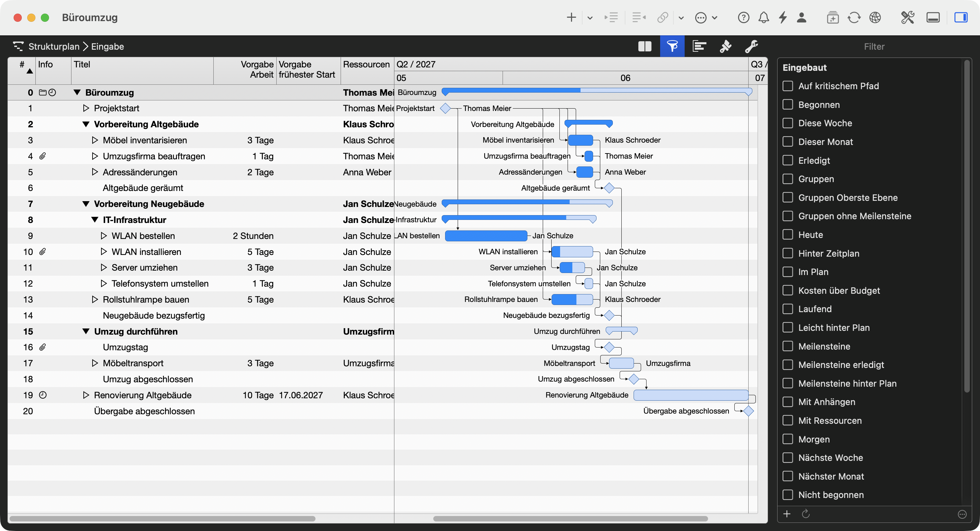
Task: Click the globe web publish icon
Action: [x=875, y=17]
